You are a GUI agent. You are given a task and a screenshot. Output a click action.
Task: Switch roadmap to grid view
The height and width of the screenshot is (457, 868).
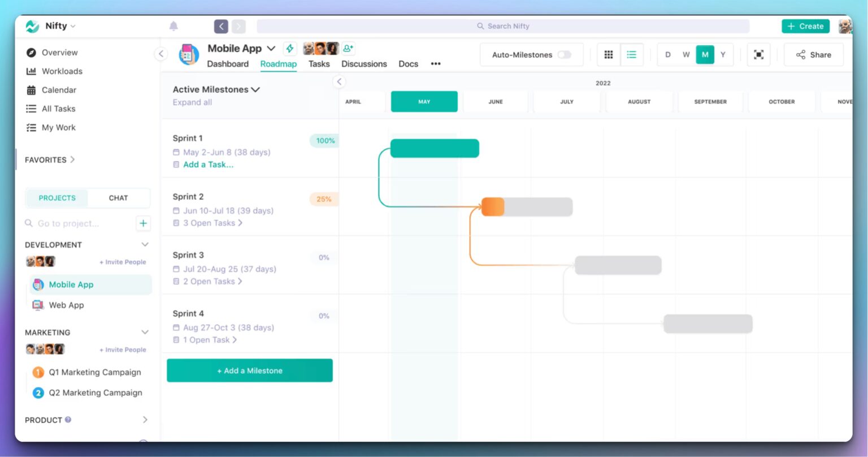click(609, 54)
